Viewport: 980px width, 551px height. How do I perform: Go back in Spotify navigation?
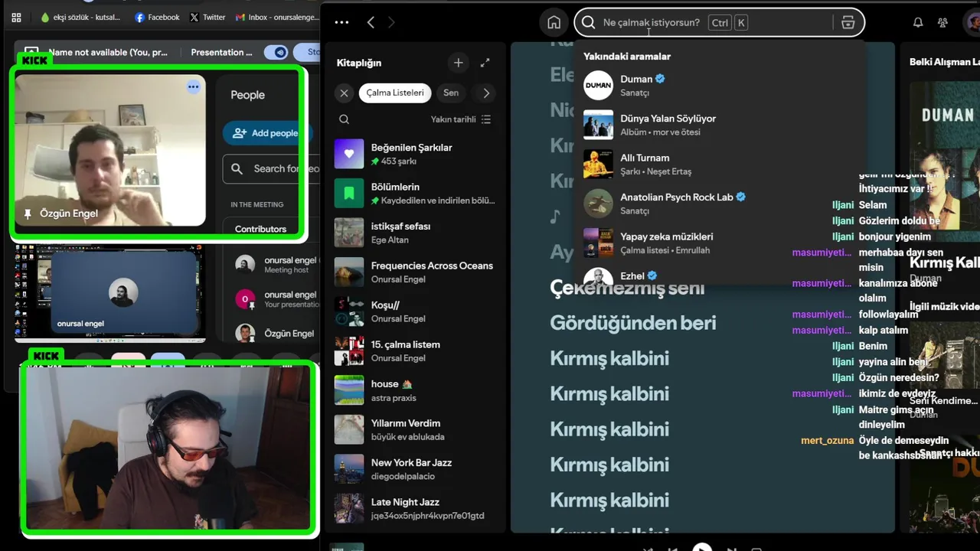pos(371,22)
